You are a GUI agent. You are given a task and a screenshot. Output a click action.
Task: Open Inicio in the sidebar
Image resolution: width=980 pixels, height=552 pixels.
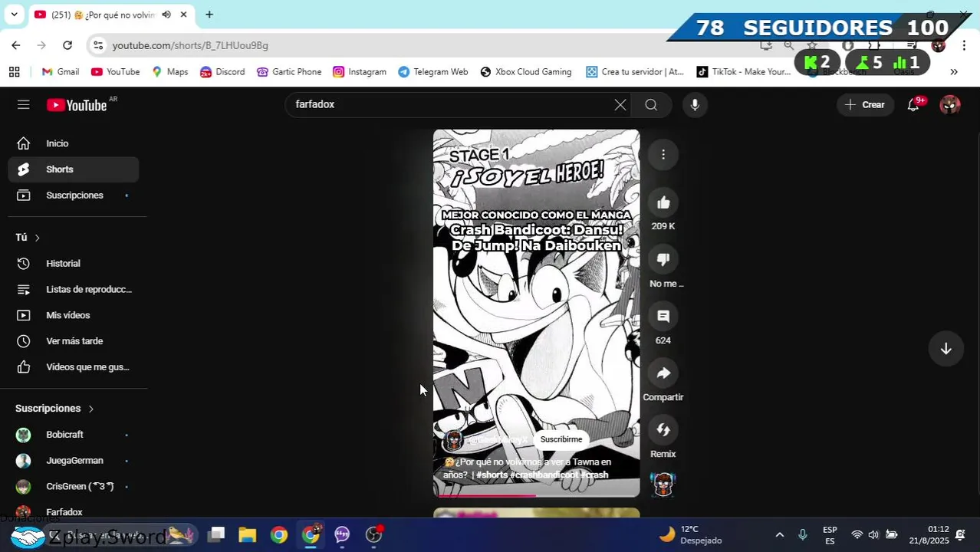[x=74, y=143]
